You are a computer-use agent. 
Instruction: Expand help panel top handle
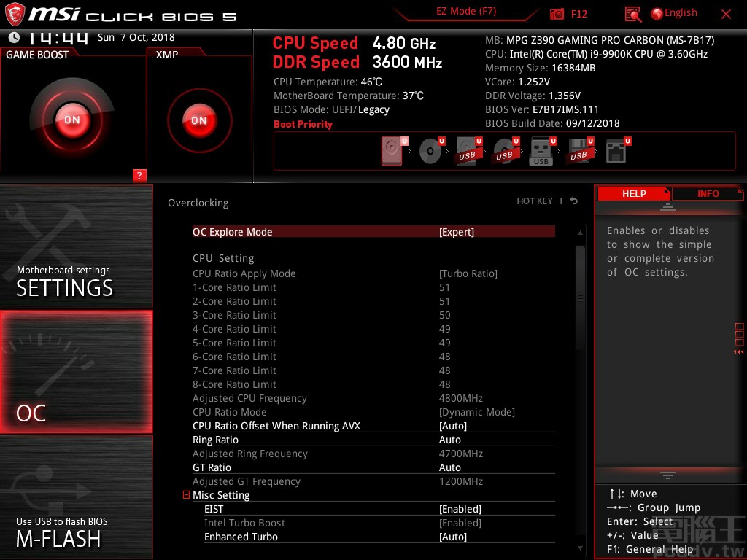[x=668, y=207]
